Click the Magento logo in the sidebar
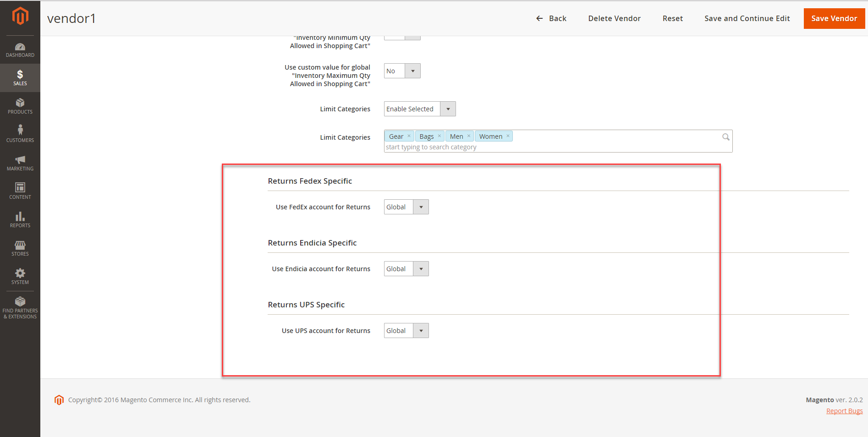 20,16
